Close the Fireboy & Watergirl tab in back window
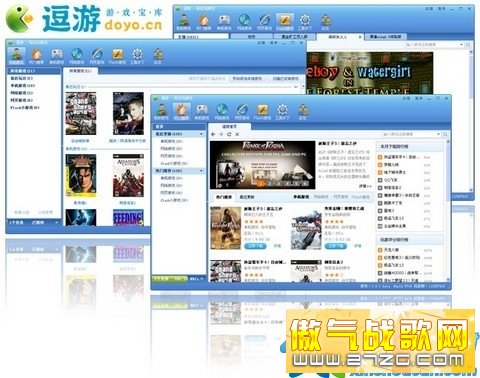This screenshot has height=378, width=480. tap(360, 37)
